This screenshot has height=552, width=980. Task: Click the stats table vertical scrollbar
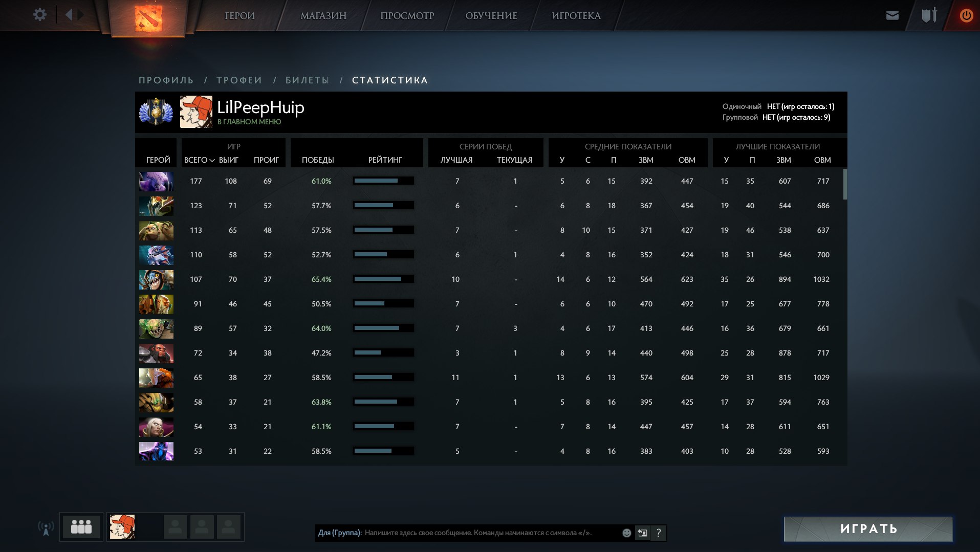(x=844, y=185)
